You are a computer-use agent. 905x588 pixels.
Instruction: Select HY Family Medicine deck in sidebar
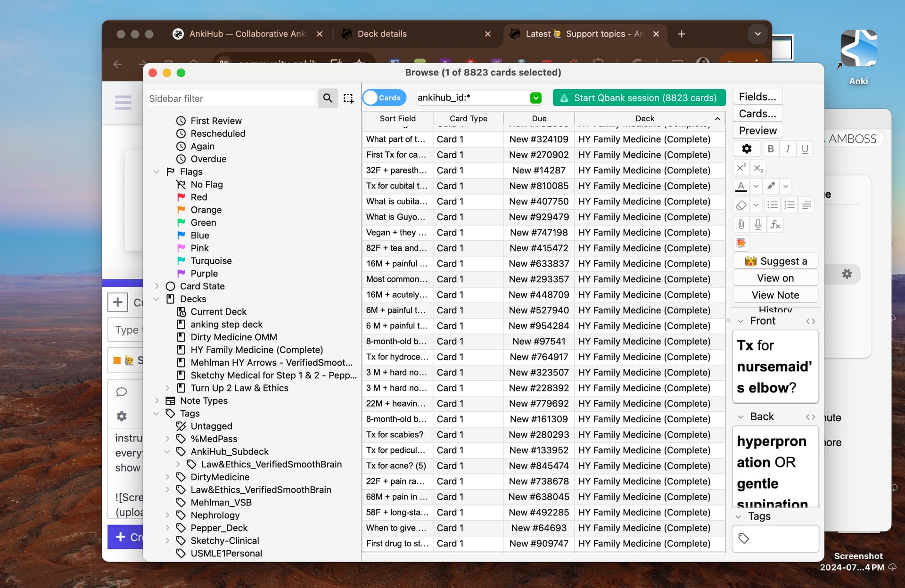click(x=256, y=350)
